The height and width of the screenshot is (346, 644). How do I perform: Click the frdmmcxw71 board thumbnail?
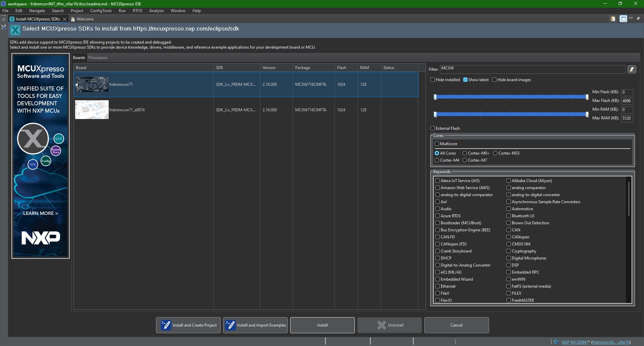92,84
